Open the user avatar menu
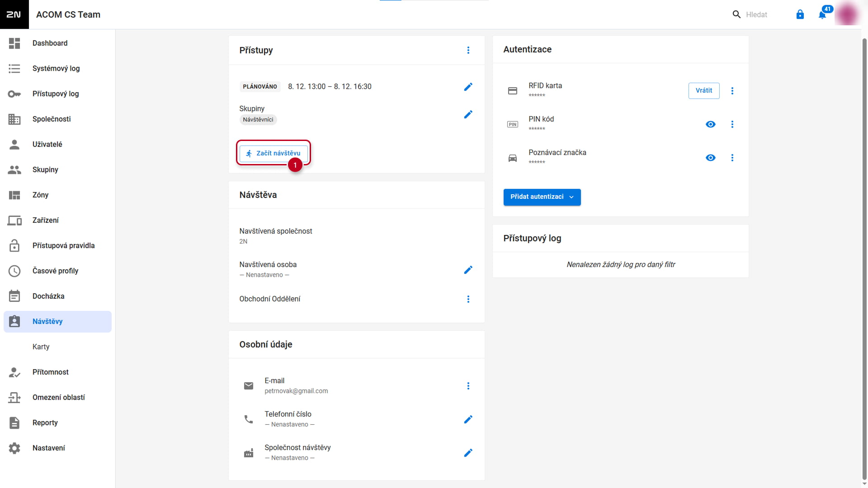The height and width of the screenshot is (488, 868). click(x=847, y=14)
